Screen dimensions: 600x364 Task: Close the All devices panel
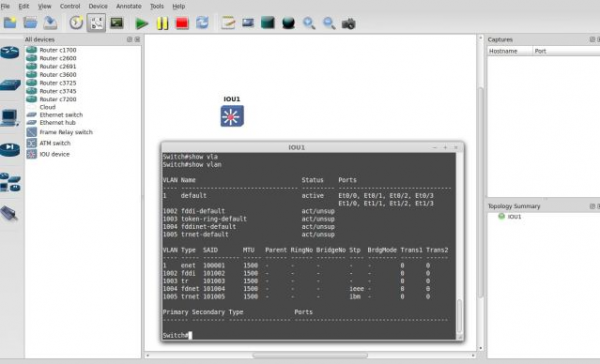coord(137,39)
